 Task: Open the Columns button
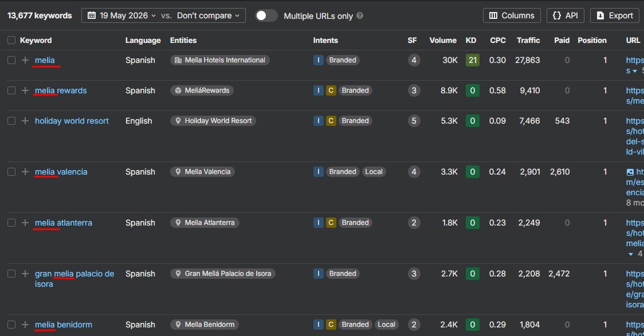[x=512, y=15]
